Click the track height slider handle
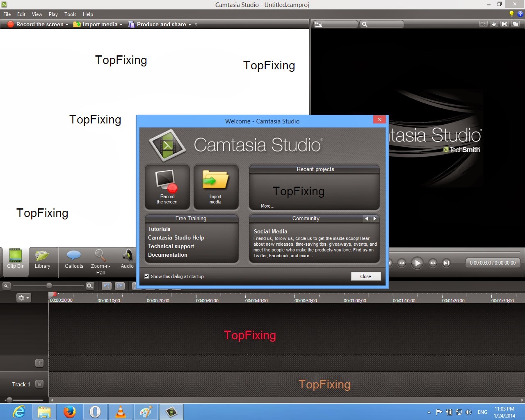This screenshot has width=525, height=420. [x=9, y=400]
